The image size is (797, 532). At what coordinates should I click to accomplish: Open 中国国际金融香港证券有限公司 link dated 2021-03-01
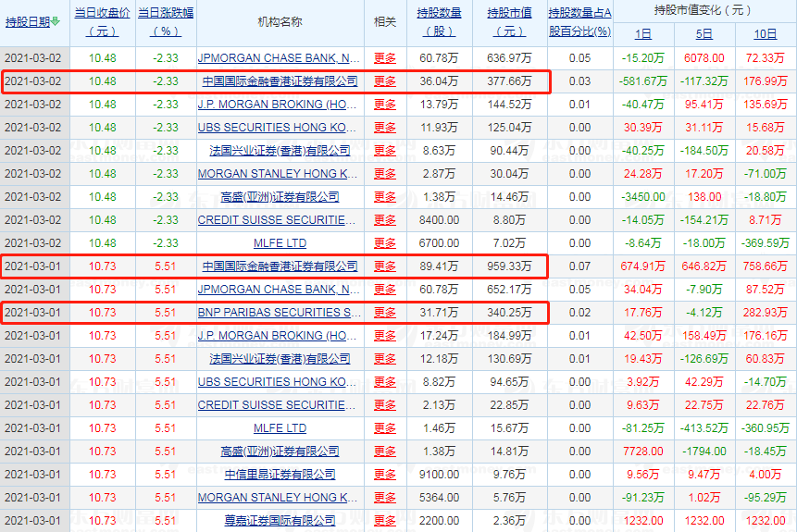pos(280,266)
